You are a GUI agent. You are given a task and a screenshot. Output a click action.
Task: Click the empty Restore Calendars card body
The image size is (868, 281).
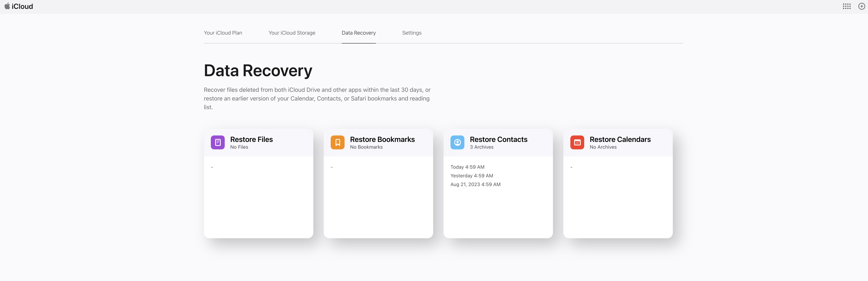618,199
